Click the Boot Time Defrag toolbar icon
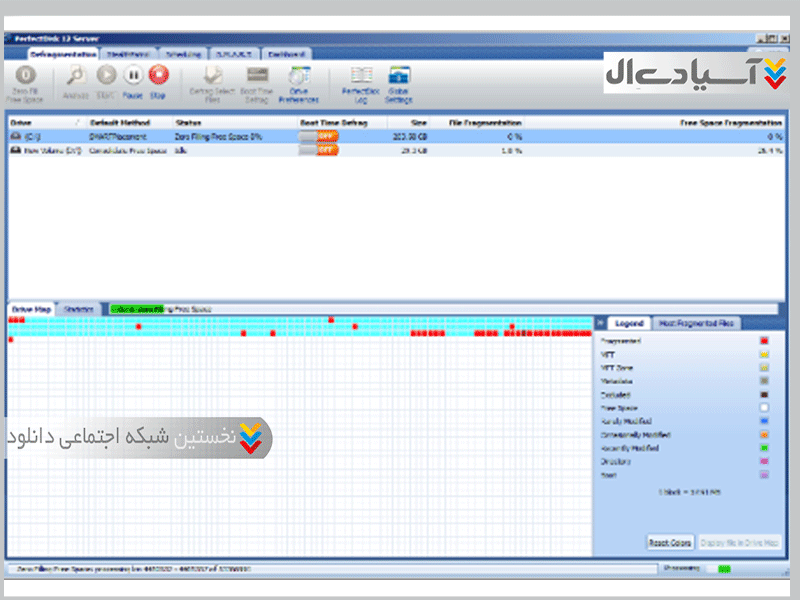800x600 pixels. [x=257, y=77]
